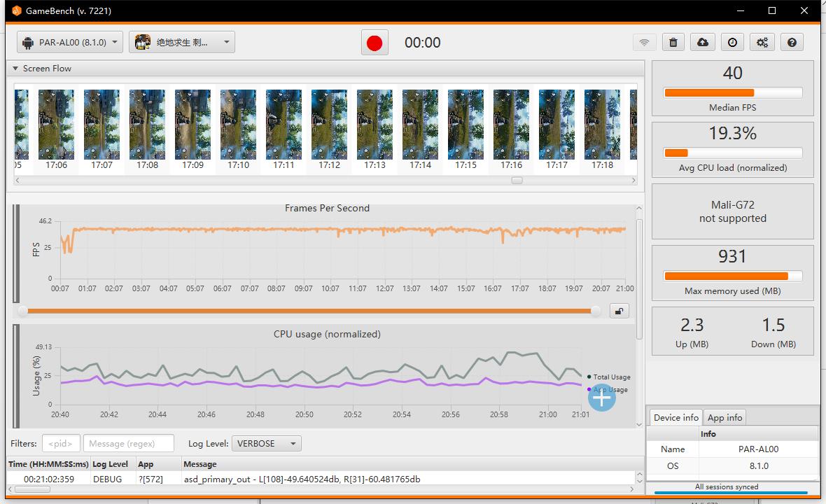This screenshot has width=826, height=504.
Task: Collapse the Screen Flow panel
Action: (15, 69)
